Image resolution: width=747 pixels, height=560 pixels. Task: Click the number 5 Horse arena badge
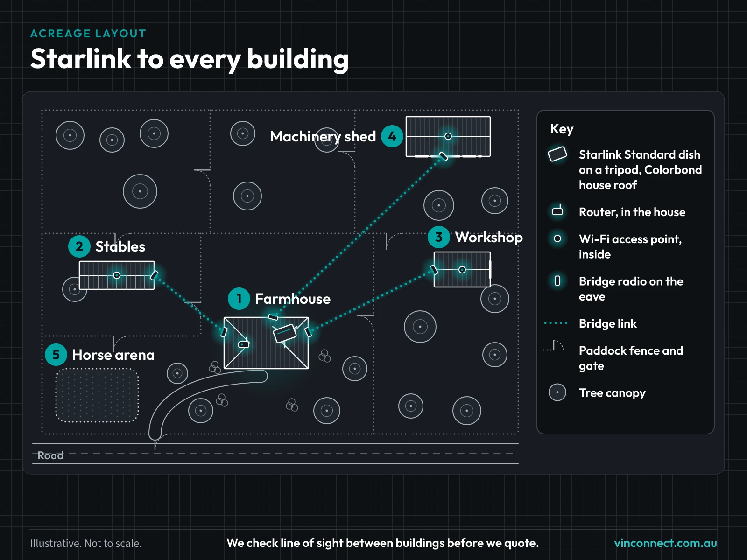[56, 355]
